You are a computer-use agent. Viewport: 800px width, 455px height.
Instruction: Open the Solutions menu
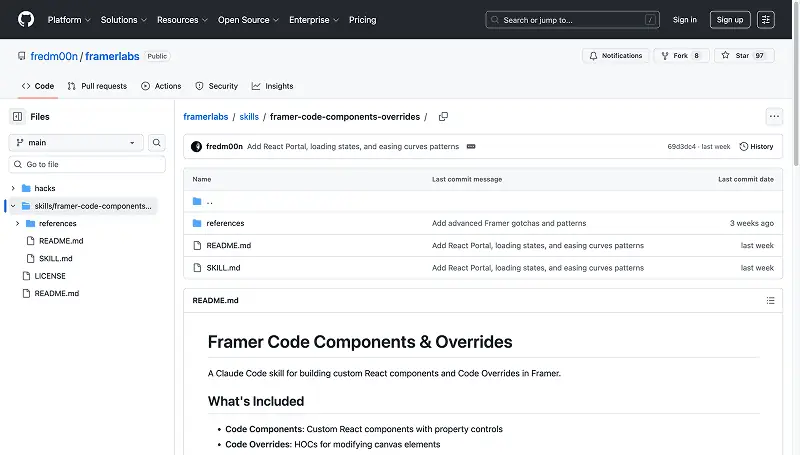pos(123,20)
